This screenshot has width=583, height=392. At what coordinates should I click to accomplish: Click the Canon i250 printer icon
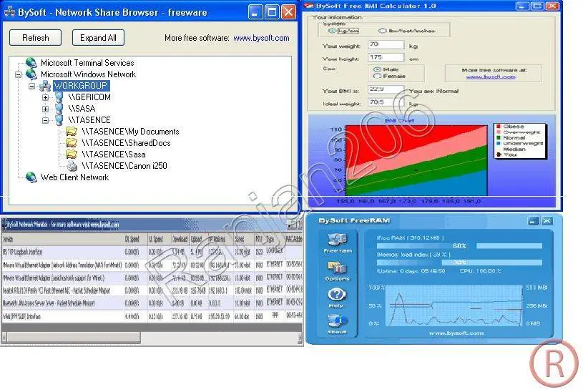[x=72, y=166]
